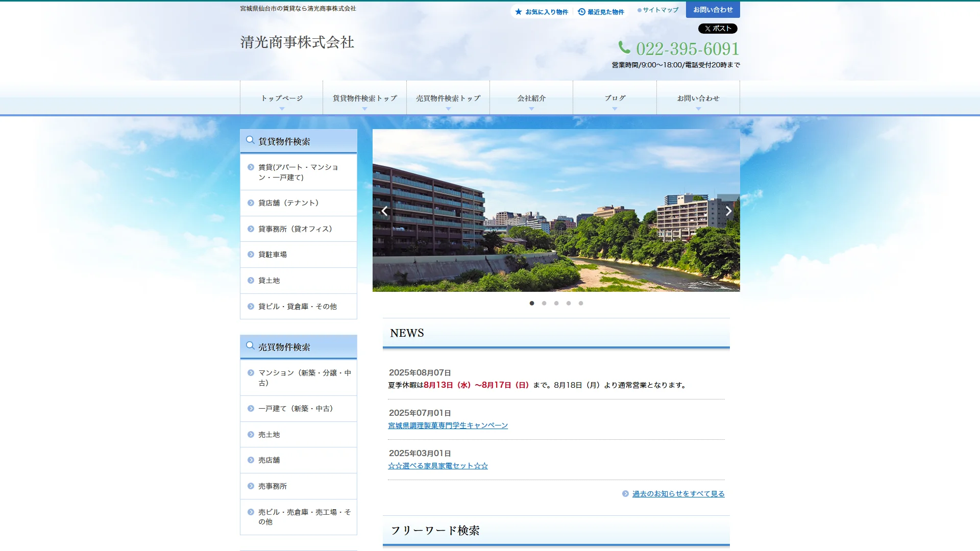
Task: Select 貸駐車場 in sidebar
Action: (299, 255)
